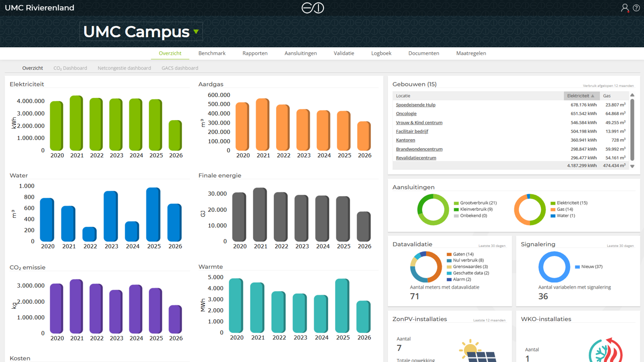This screenshot has width=644, height=362.
Task: Open the Revalidatiecentrum building link
Action: [x=416, y=158]
